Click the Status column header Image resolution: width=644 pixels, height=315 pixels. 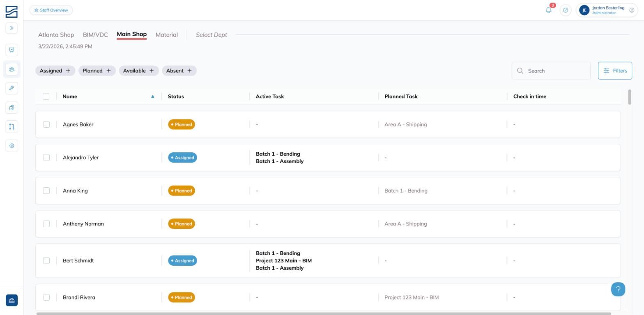pos(176,97)
